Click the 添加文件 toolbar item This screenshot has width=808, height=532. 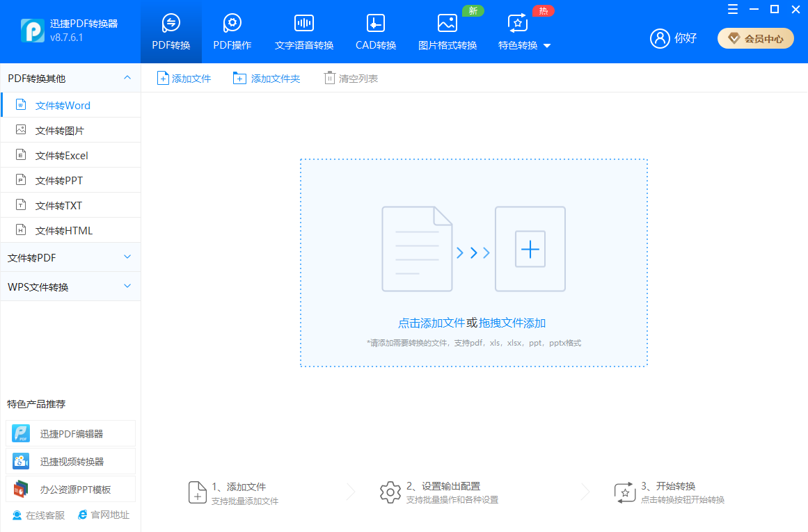184,78
